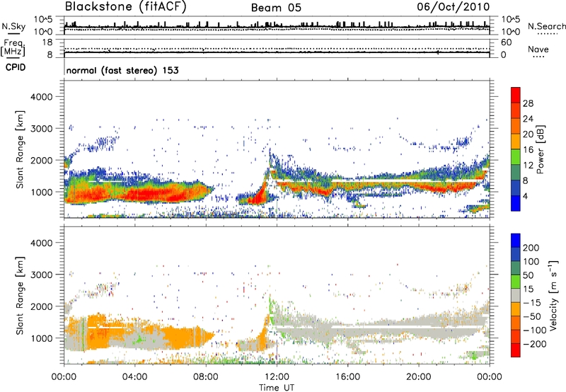566x392 pixels.
Task: Click the Freq. [MHz] axis label
Action: tap(13, 47)
